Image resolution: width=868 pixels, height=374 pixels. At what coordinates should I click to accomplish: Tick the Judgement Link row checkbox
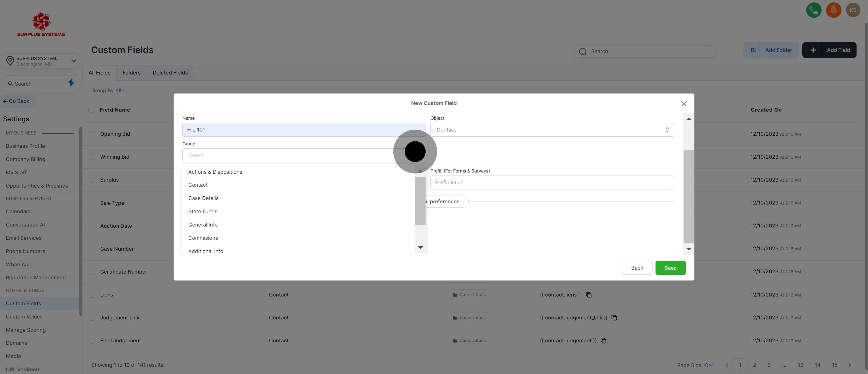[x=91, y=318]
